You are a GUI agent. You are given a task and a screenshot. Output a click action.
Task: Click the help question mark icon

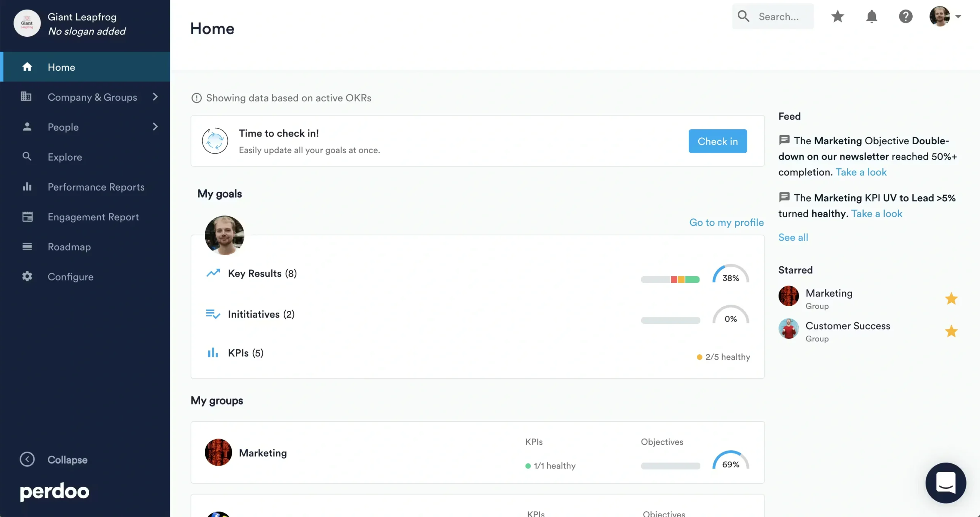(x=905, y=16)
